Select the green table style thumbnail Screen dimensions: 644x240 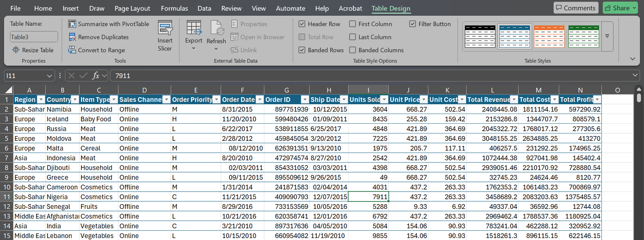pos(584,36)
